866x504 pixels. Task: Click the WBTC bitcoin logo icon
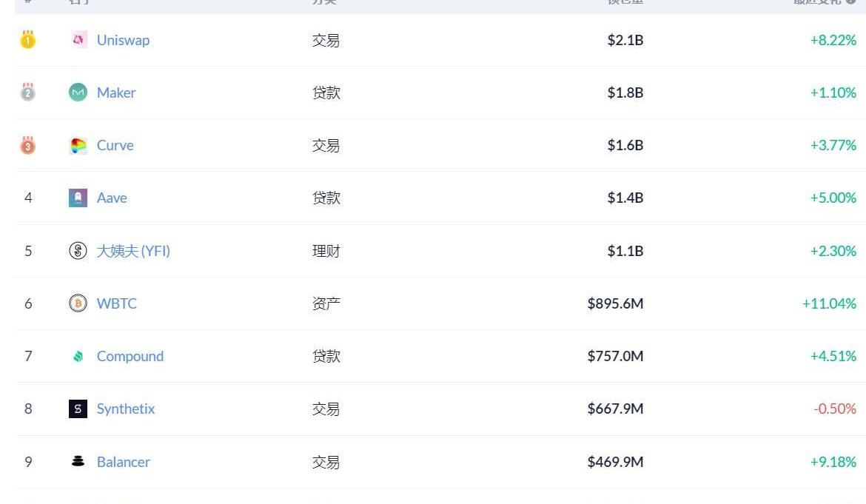78,303
